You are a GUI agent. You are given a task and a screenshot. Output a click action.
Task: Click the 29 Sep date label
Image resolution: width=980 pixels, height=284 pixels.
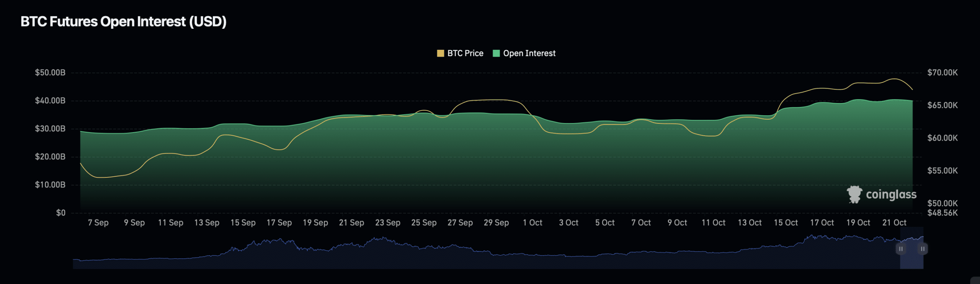coord(496,223)
